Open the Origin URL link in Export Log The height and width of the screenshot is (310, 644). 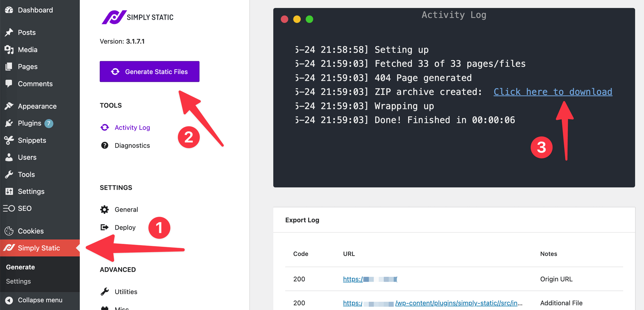(x=370, y=279)
